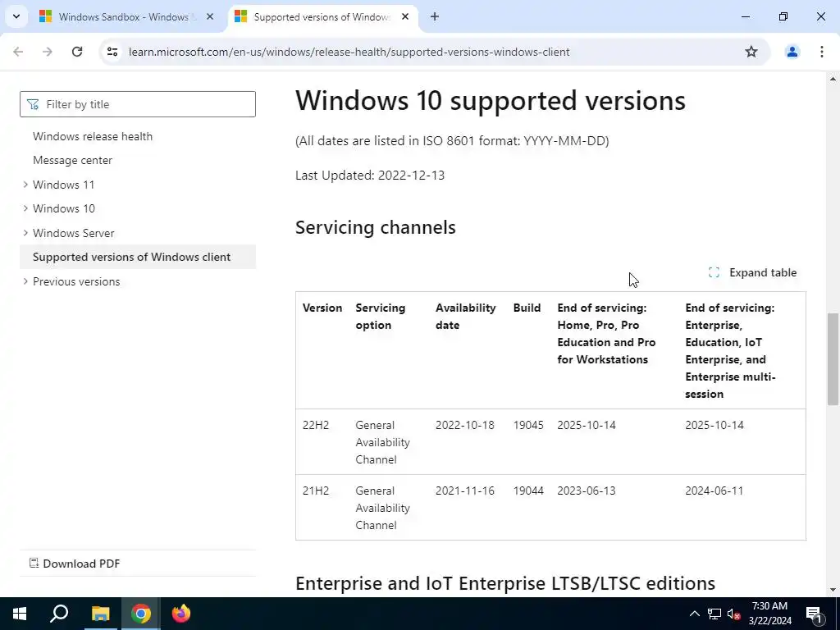Click availability date 2021-11-16

pyautogui.click(x=465, y=491)
